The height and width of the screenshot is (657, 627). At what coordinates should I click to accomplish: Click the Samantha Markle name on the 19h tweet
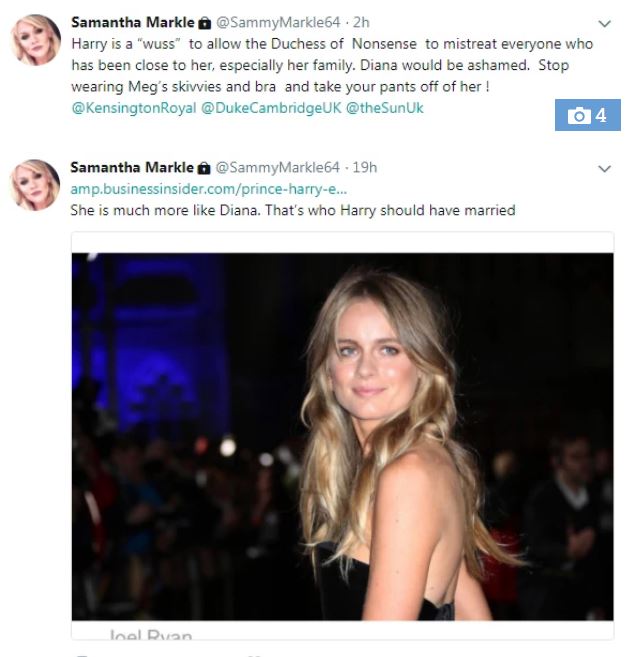click(132, 167)
